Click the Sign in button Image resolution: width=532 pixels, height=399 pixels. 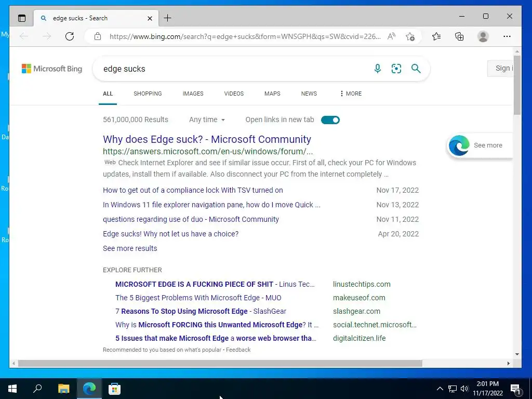(x=501, y=68)
